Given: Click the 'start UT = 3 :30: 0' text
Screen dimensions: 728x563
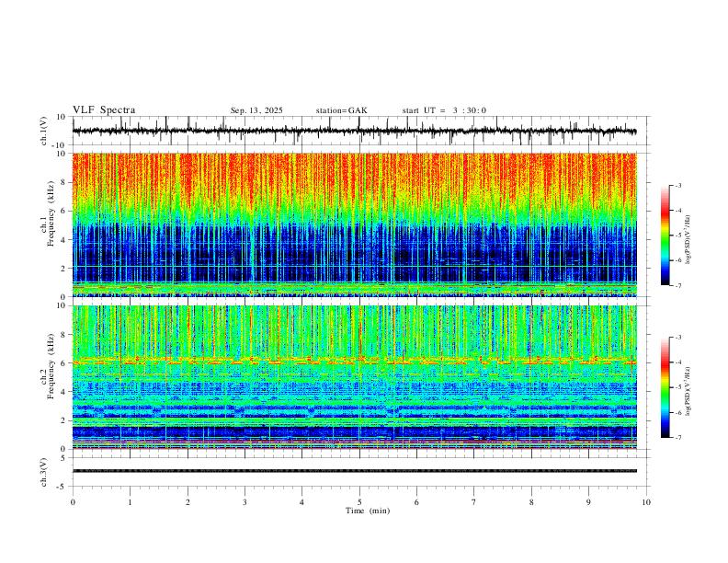Looking at the screenshot, I should [444, 110].
